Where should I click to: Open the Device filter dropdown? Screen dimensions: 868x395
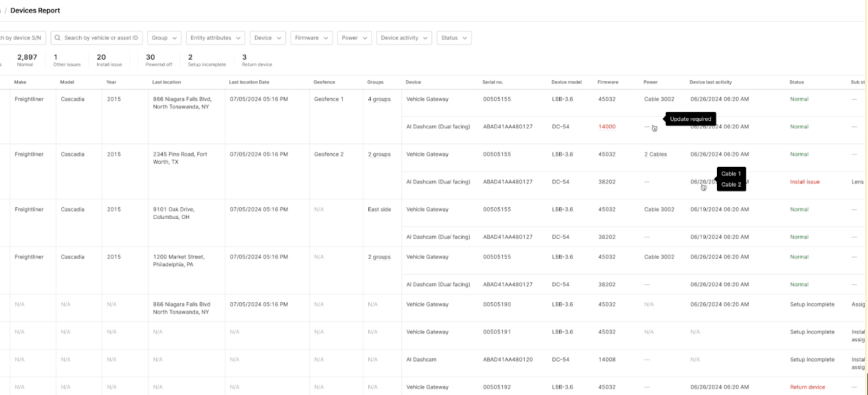click(x=267, y=38)
